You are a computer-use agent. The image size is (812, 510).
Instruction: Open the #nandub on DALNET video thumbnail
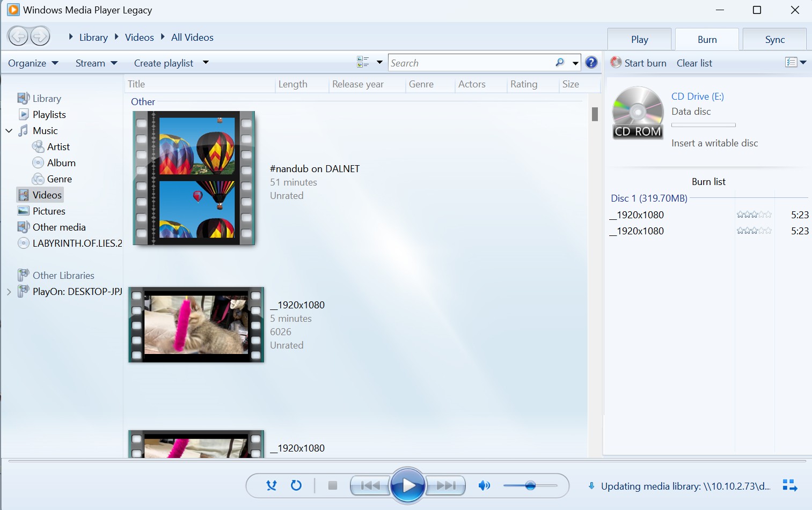pyautogui.click(x=194, y=178)
